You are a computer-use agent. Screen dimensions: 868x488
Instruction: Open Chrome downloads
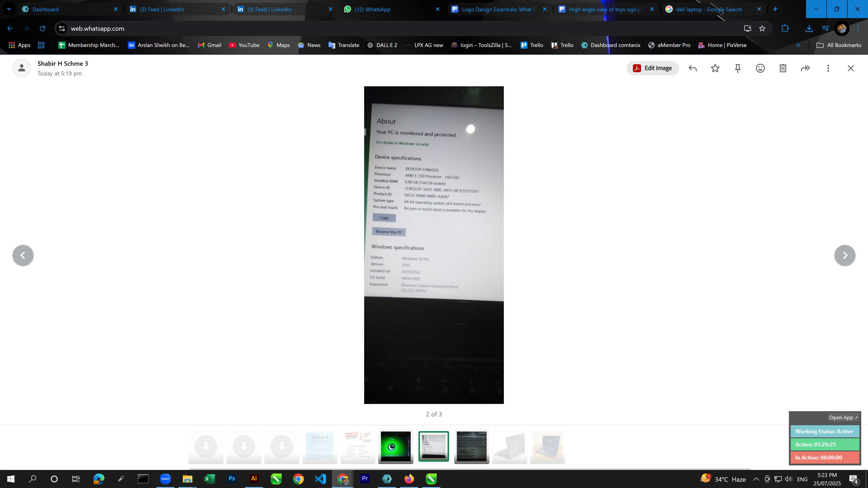click(x=809, y=29)
